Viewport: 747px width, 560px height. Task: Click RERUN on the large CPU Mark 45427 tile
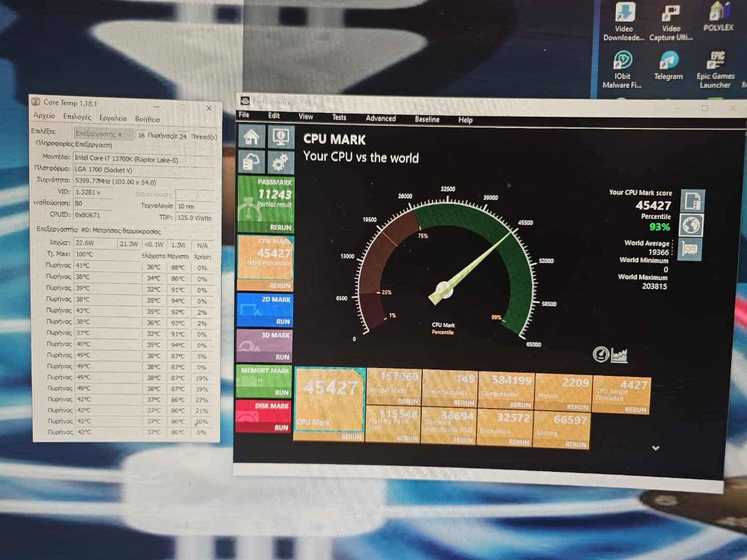(x=351, y=437)
